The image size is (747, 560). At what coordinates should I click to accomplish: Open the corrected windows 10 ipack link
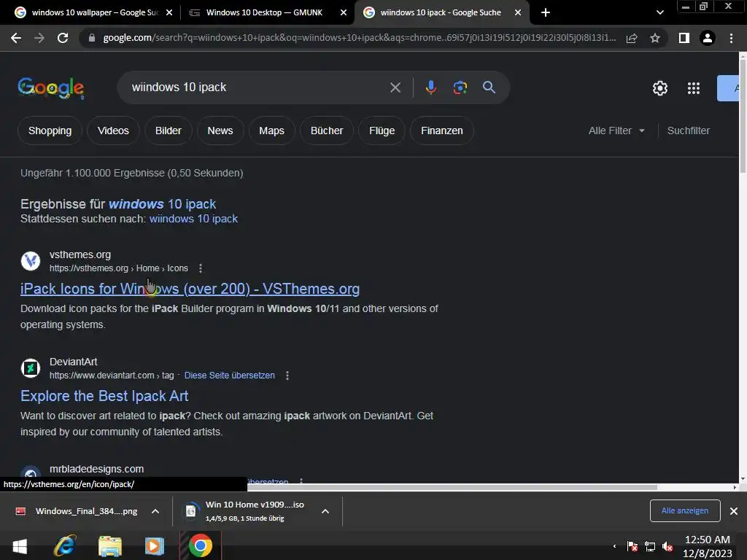[x=162, y=204]
